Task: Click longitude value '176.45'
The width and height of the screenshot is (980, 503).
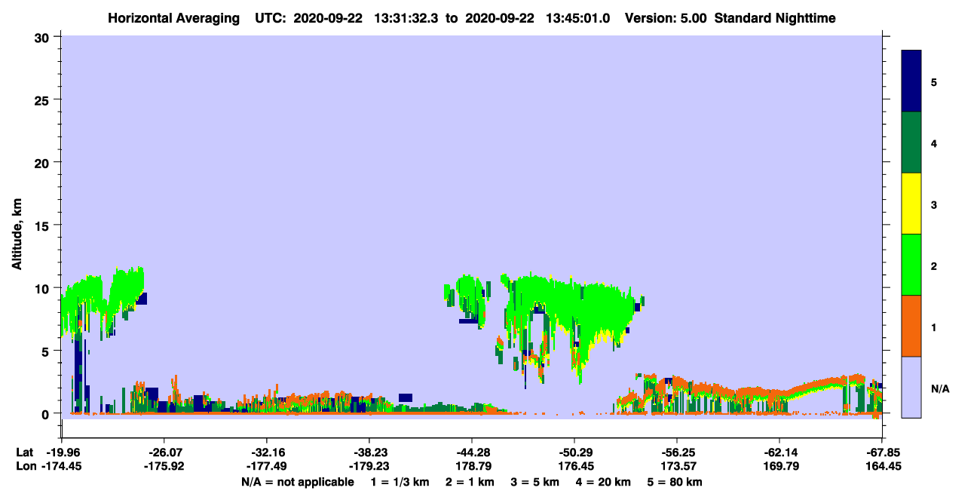Action: tap(574, 466)
